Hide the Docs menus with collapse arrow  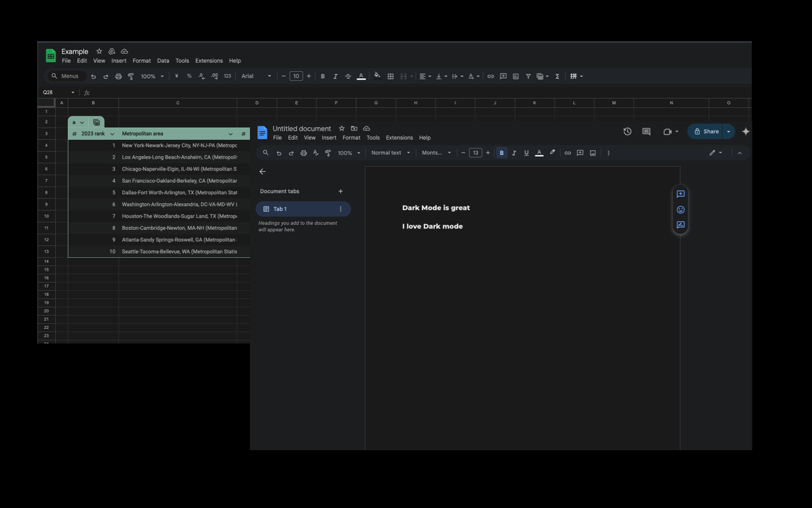pyautogui.click(x=740, y=153)
